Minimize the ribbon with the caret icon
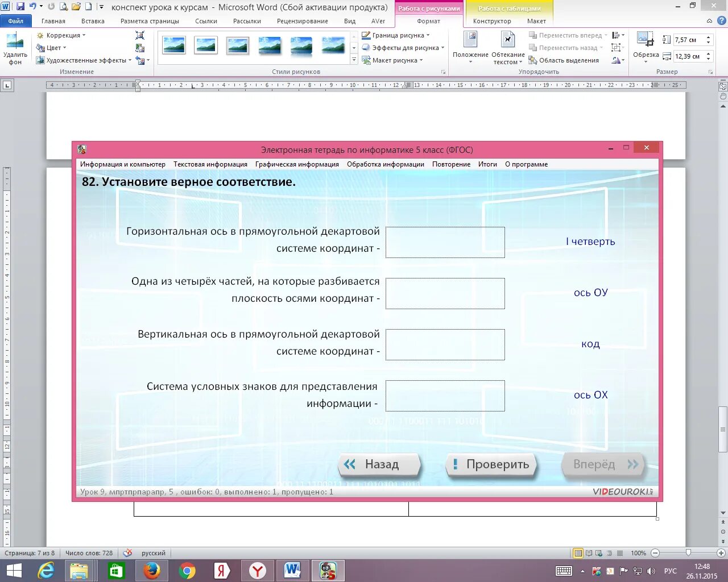Viewport: 728px width, 582px height. [x=709, y=21]
